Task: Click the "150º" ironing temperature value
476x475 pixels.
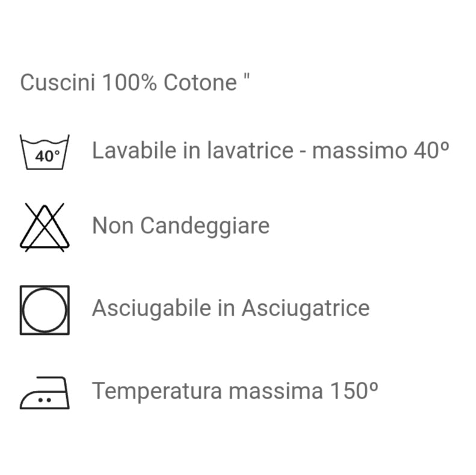Action: (354, 391)
